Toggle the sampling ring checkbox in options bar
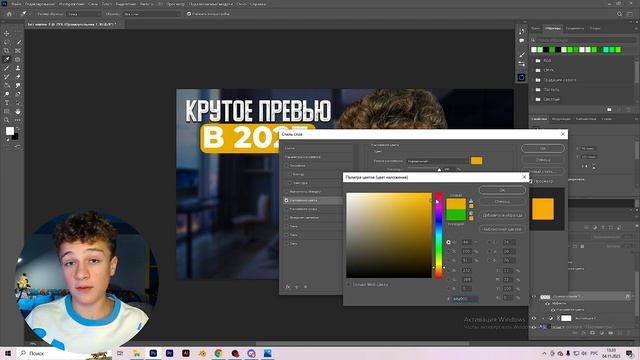640x360 pixels. click(x=189, y=14)
